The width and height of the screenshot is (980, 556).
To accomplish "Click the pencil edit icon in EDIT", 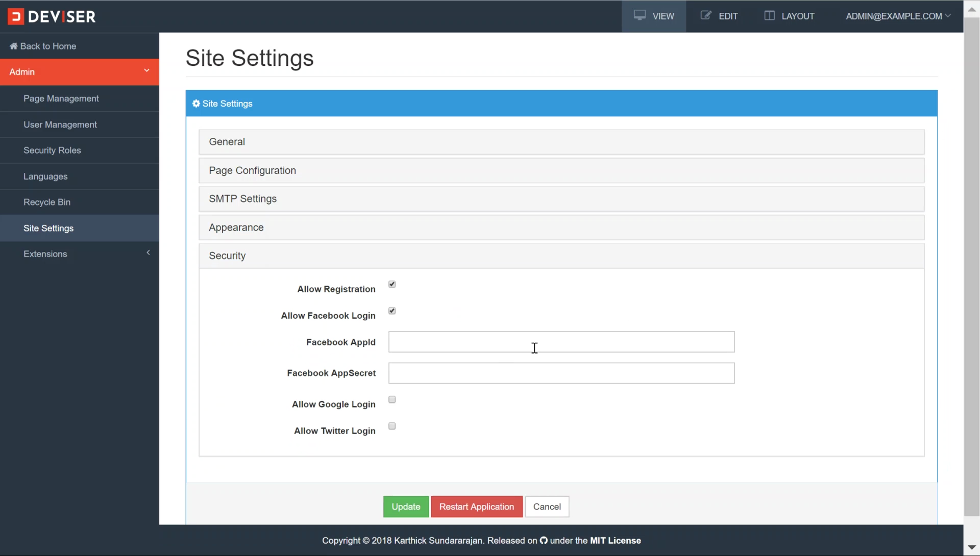I will (x=706, y=15).
